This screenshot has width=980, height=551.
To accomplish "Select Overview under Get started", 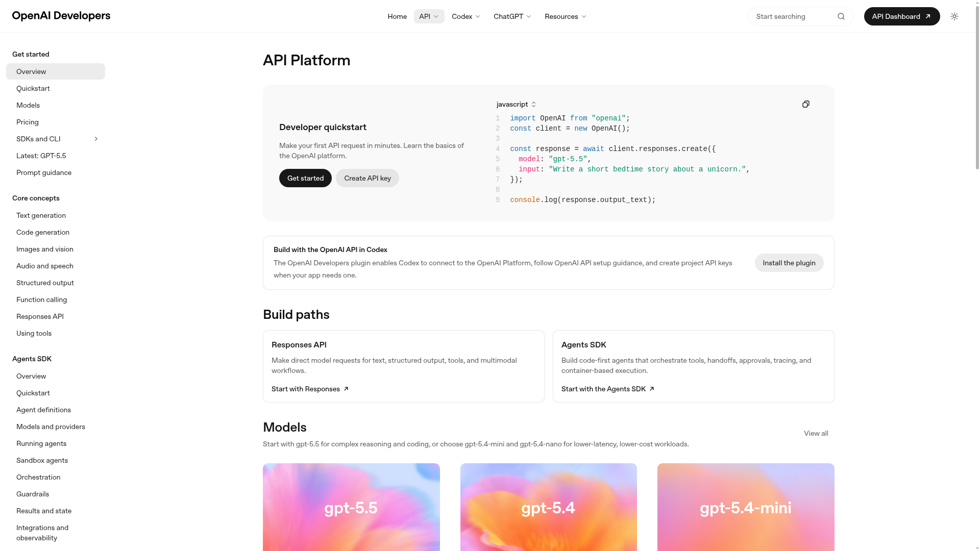I will [x=56, y=71].
